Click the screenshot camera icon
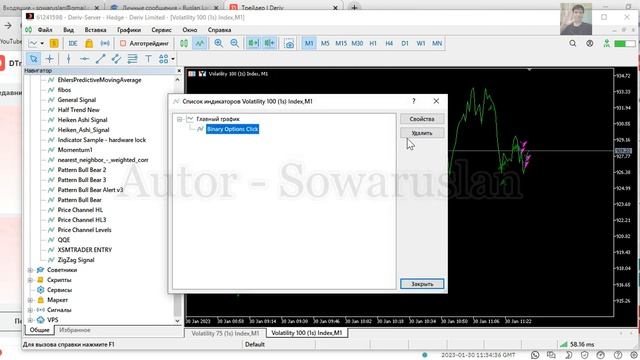Viewport: 640px width, 360px height. coord(289,43)
